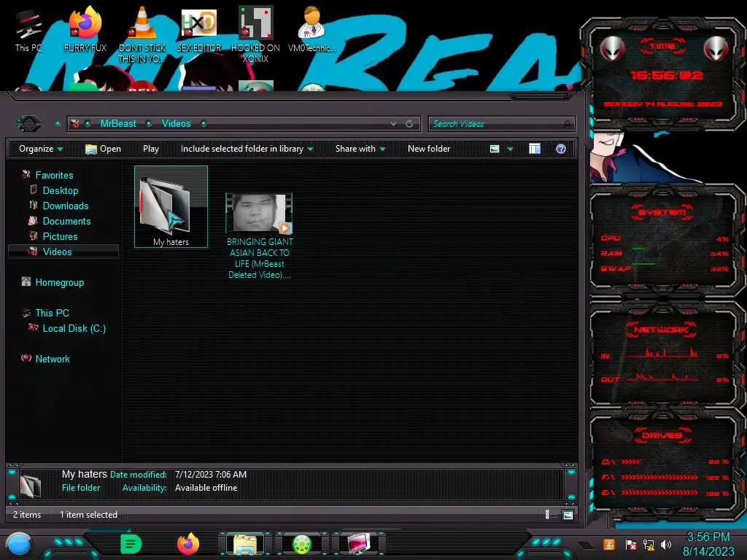Open VM0Technic... desktop shortcut
Image resolution: width=747 pixels, height=560 pixels.
(x=312, y=29)
